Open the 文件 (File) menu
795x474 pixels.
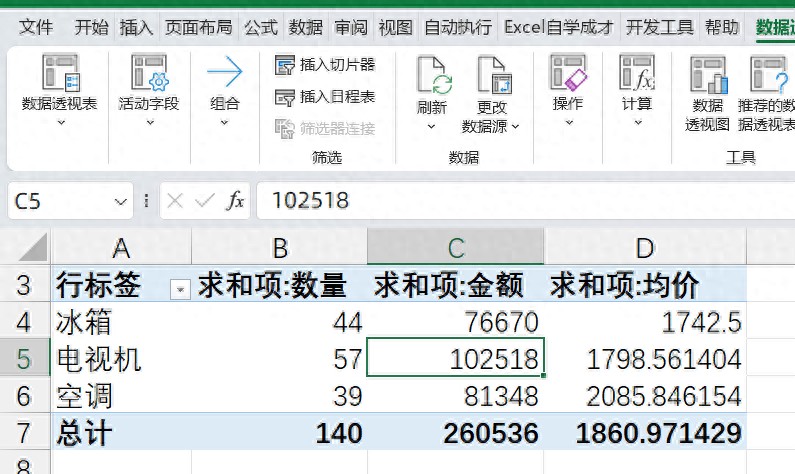pyautogui.click(x=37, y=27)
